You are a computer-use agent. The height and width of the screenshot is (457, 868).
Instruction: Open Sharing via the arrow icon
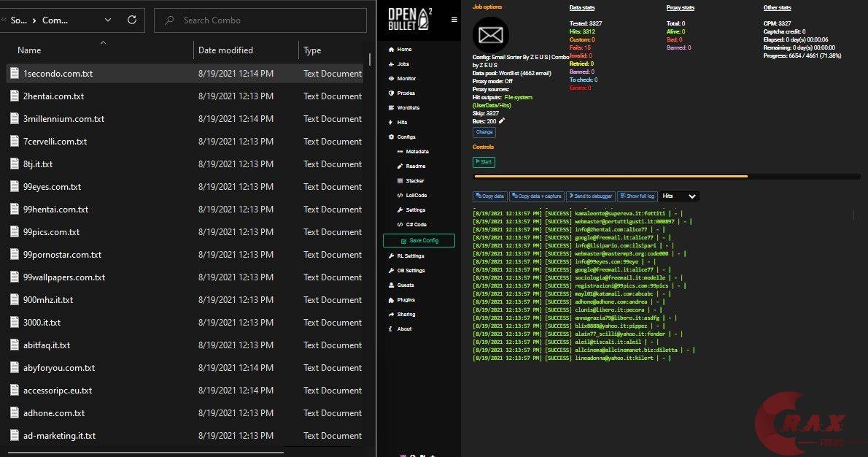(392, 314)
